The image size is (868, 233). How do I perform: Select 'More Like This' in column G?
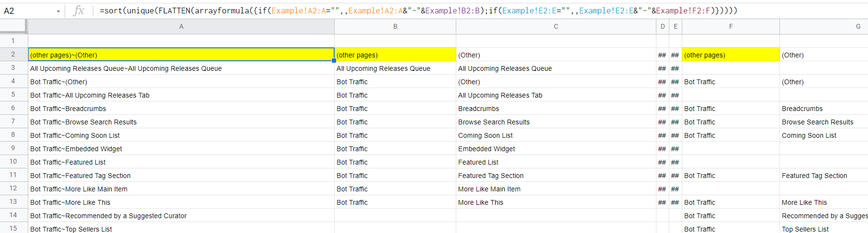pyautogui.click(x=824, y=202)
